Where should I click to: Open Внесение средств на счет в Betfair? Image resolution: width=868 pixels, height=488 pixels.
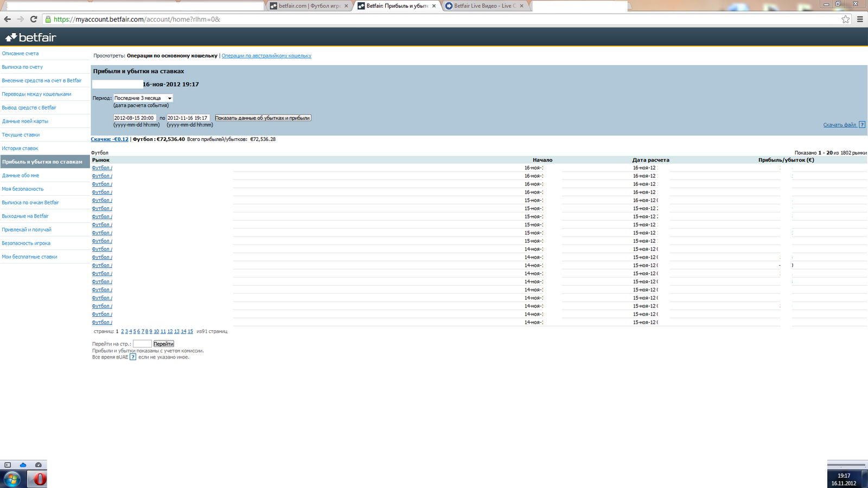[x=42, y=81]
